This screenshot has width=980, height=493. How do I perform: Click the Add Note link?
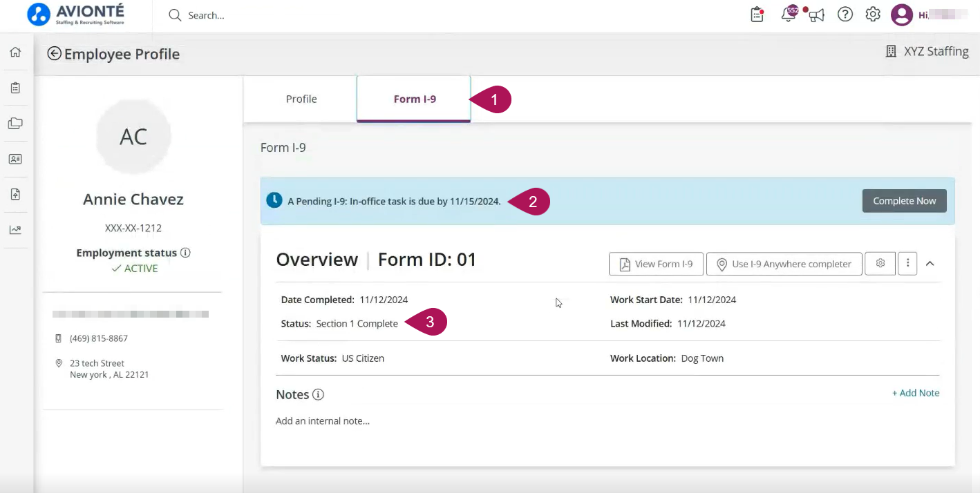(x=916, y=393)
